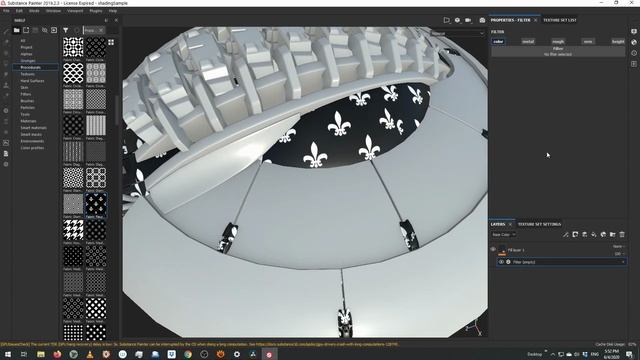Delete layer with trash icon
640x360 pixels.
pos(622,234)
